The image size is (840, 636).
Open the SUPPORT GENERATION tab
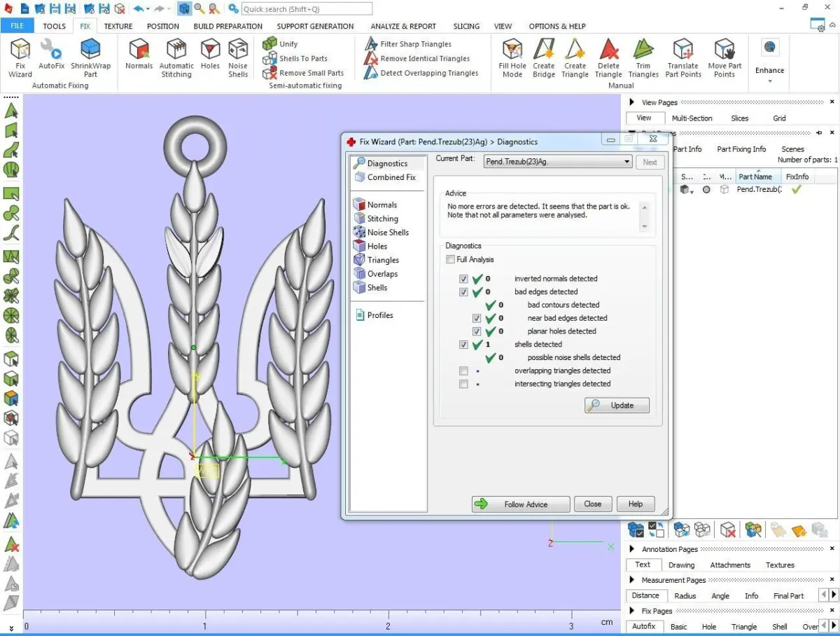click(315, 26)
